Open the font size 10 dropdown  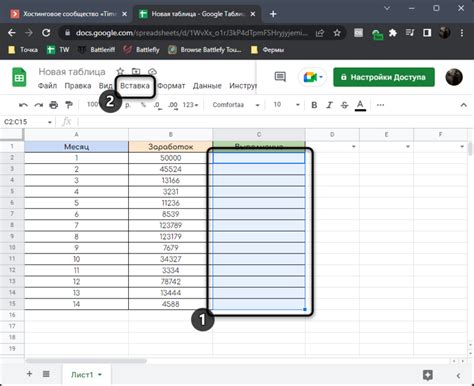(286, 105)
